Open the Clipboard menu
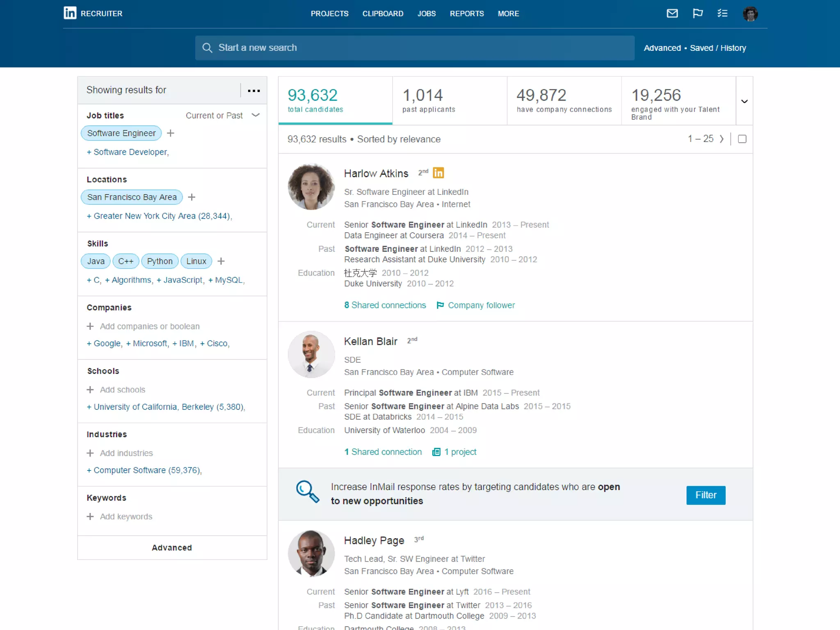 click(383, 14)
